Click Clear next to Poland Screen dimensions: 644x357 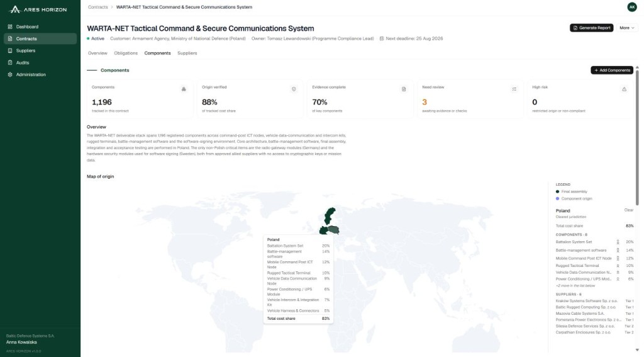pos(628,210)
